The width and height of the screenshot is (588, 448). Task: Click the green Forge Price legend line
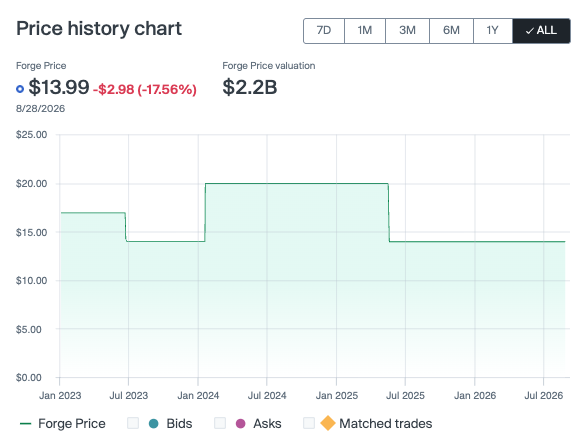coord(25,424)
